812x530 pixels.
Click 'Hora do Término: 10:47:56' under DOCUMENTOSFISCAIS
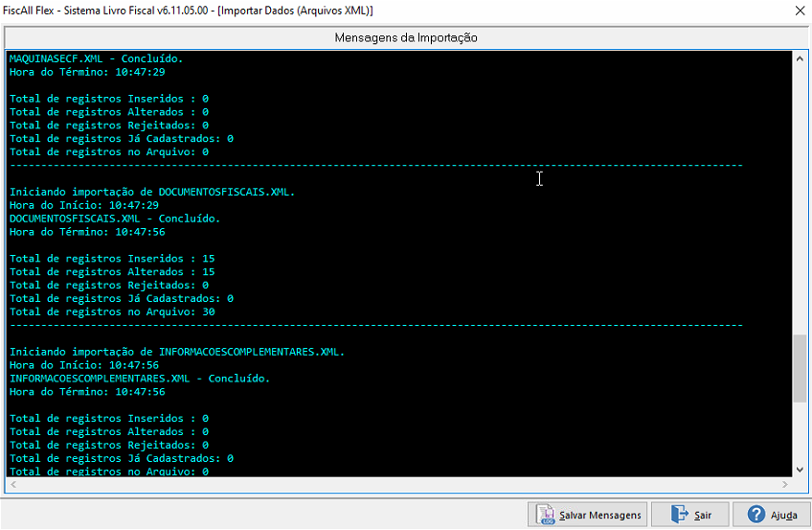pos(87,232)
